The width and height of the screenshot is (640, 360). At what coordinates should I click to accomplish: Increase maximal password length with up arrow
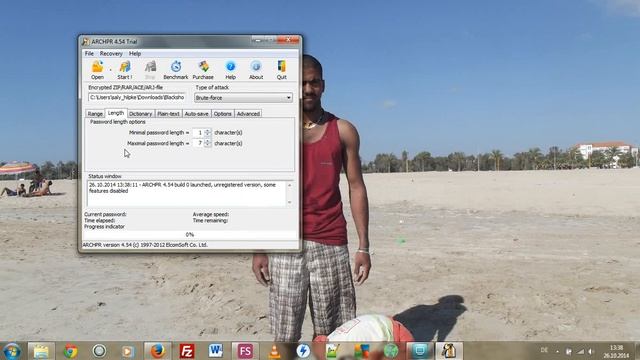[x=208, y=141]
